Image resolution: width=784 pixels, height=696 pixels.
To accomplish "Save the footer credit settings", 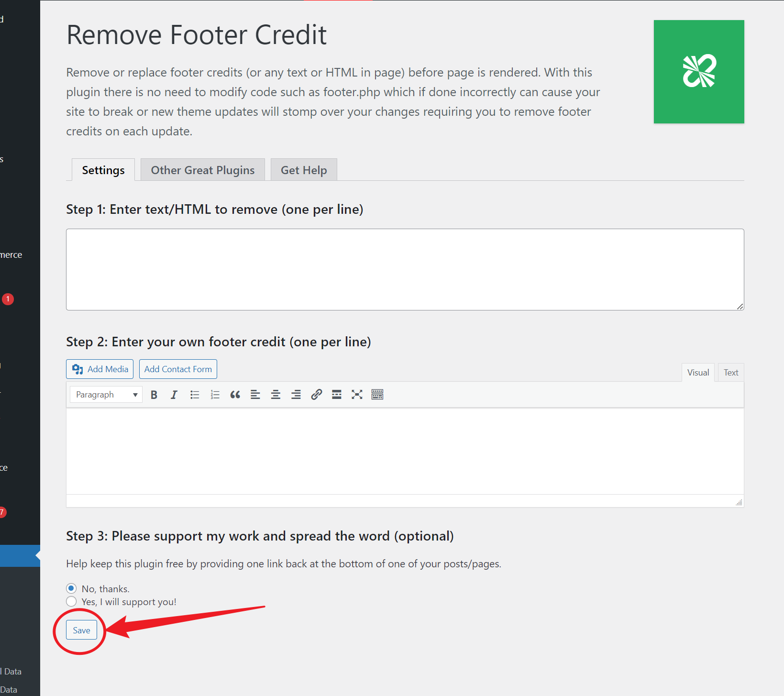I will (81, 630).
